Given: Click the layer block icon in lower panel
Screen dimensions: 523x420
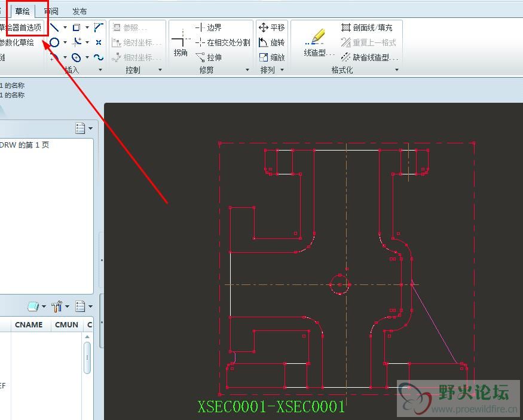Looking at the screenshot, I should tap(33, 306).
